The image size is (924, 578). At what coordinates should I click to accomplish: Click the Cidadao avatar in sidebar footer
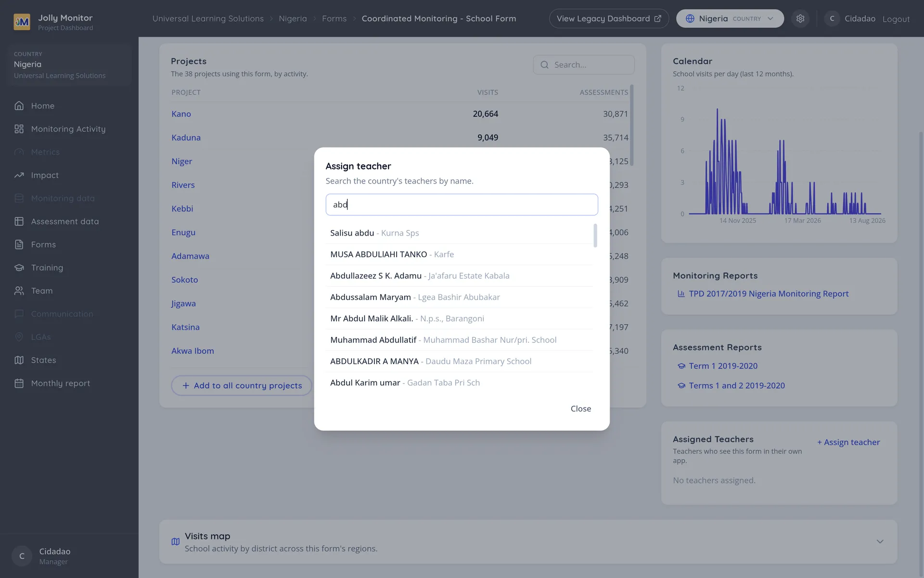pyautogui.click(x=22, y=556)
